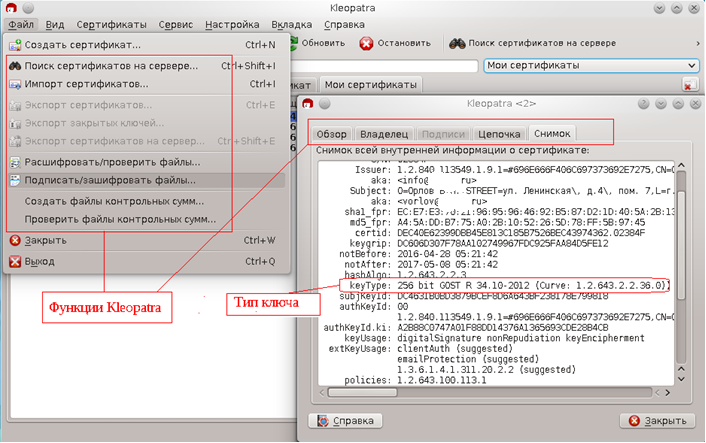The height and width of the screenshot is (443, 706).
Task: Click the Подписать/зашифровать файлы icon
Action: (15, 180)
